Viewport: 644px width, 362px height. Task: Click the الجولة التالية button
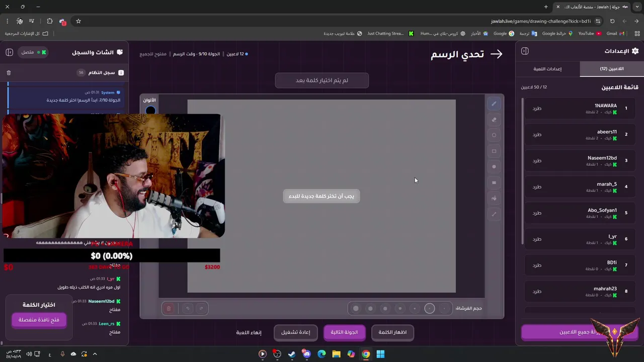click(344, 332)
